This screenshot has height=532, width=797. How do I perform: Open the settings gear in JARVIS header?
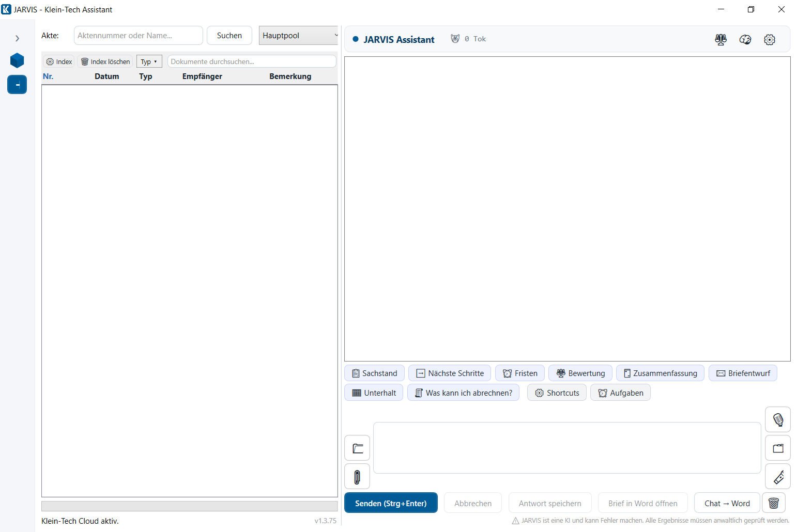click(x=770, y=40)
